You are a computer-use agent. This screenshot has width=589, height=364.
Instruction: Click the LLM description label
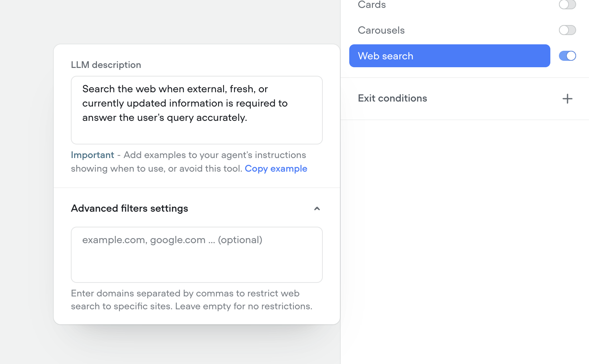tap(106, 65)
